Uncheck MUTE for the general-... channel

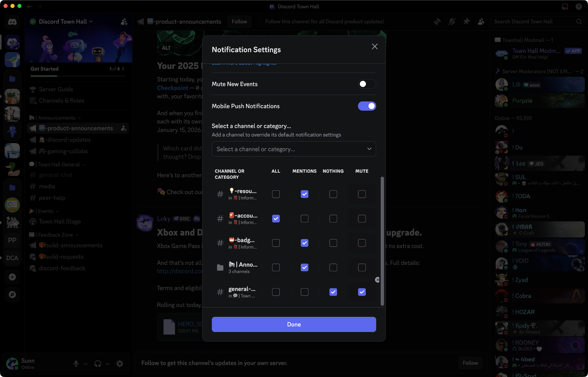pos(362,292)
